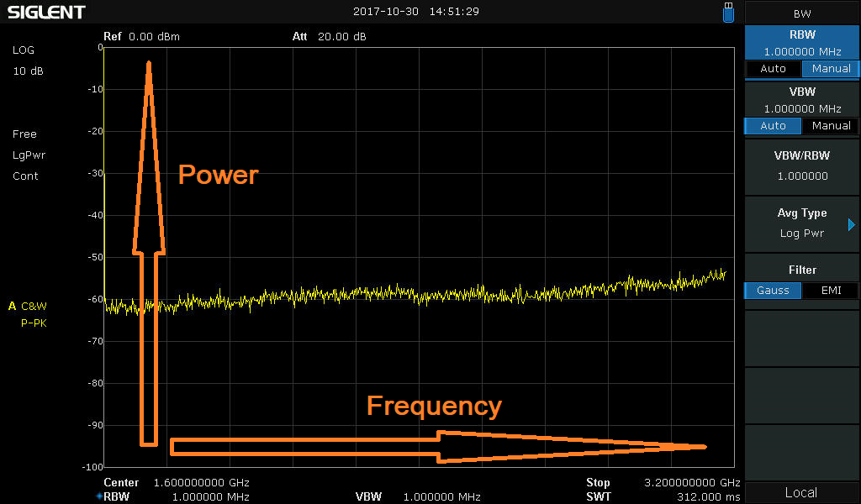Click the Ref 0.00 dBm level readout
This screenshot has height=504, width=861.
(x=141, y=37)
